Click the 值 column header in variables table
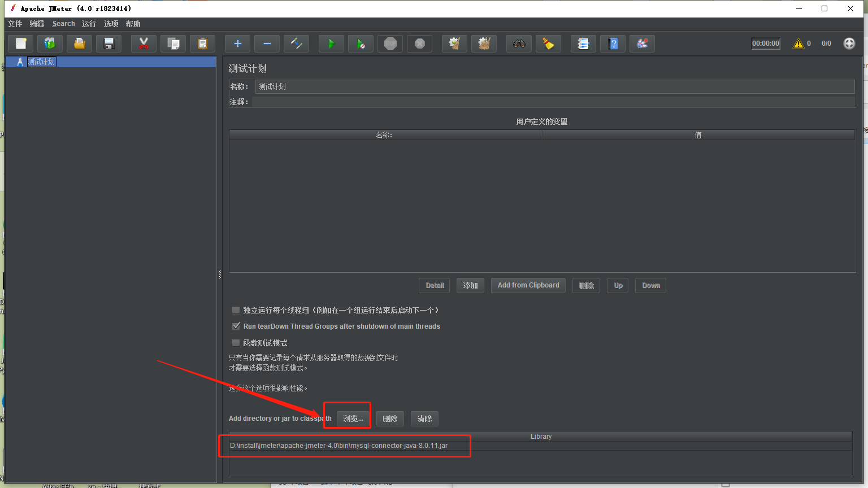Viewport: 868px width, 488px height. tap(698, 135)
